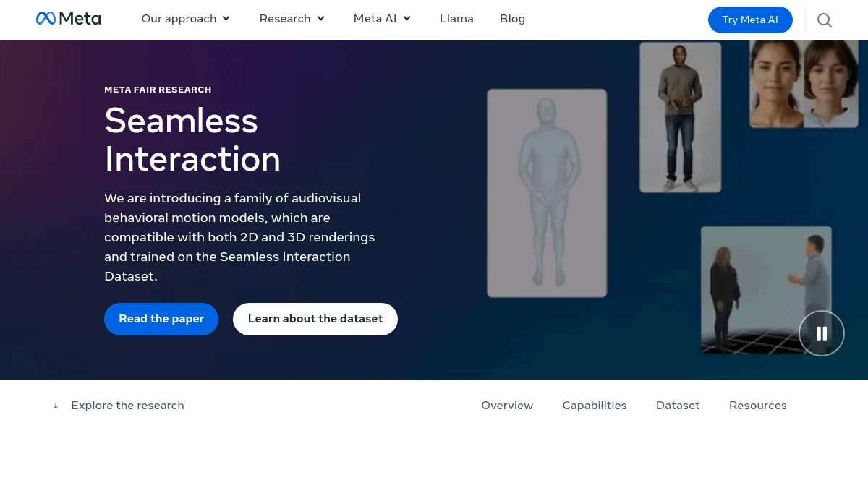This screenshot has width=868, height=488.
Task: Select Llama in the navigation bar
Action: [456, 19]
